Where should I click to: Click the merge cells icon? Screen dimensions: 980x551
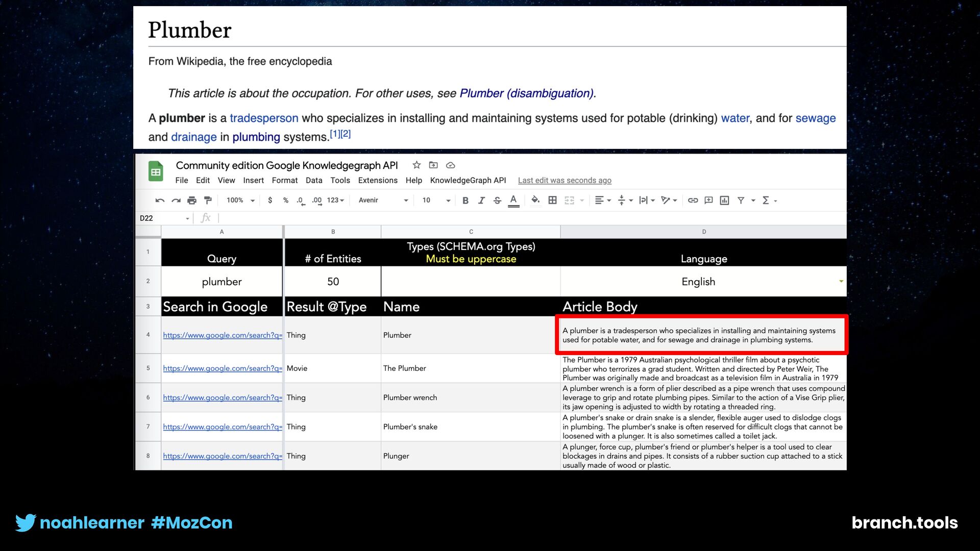pyautogui.click(x=570, y=201)
